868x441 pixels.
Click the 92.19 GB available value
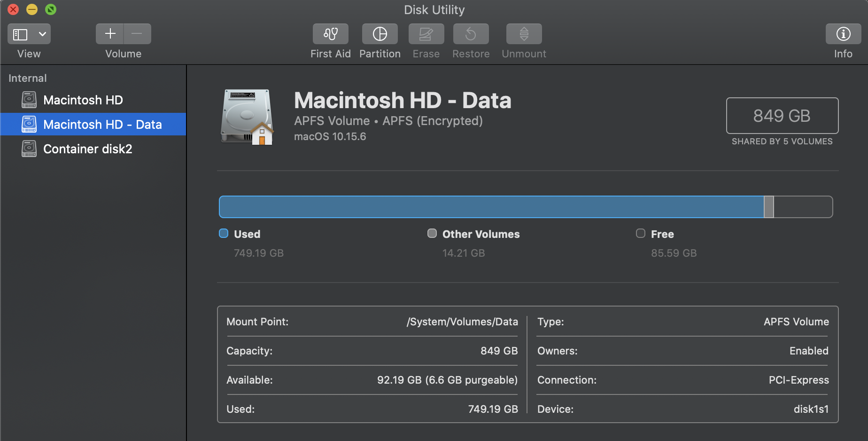(x=447, y=380)
